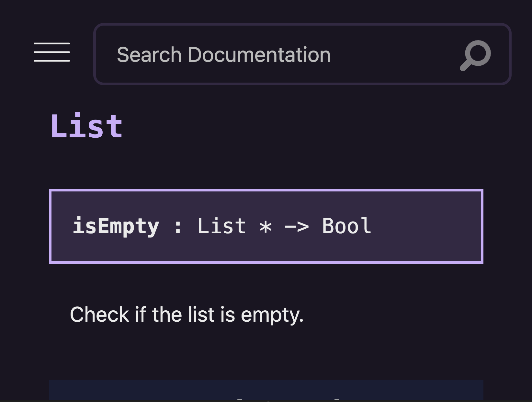Focus the Search Documentation field
Screen dimensions: 532x402
click(x=302, y=54)
